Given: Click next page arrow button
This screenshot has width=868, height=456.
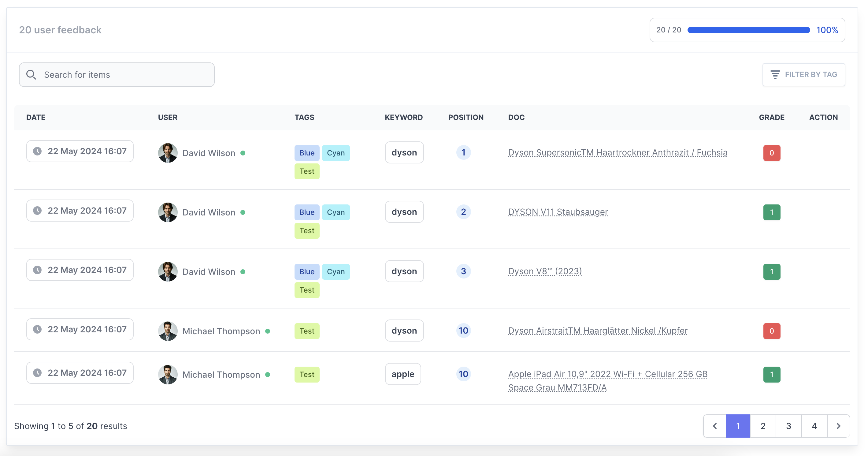Looking at the screenshot, I should click(x=839, y=426).
